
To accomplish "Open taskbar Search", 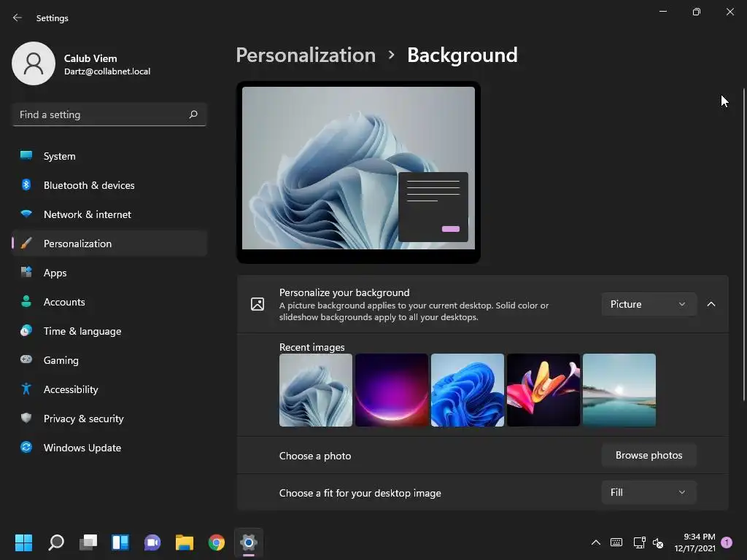I will point(56,542).
